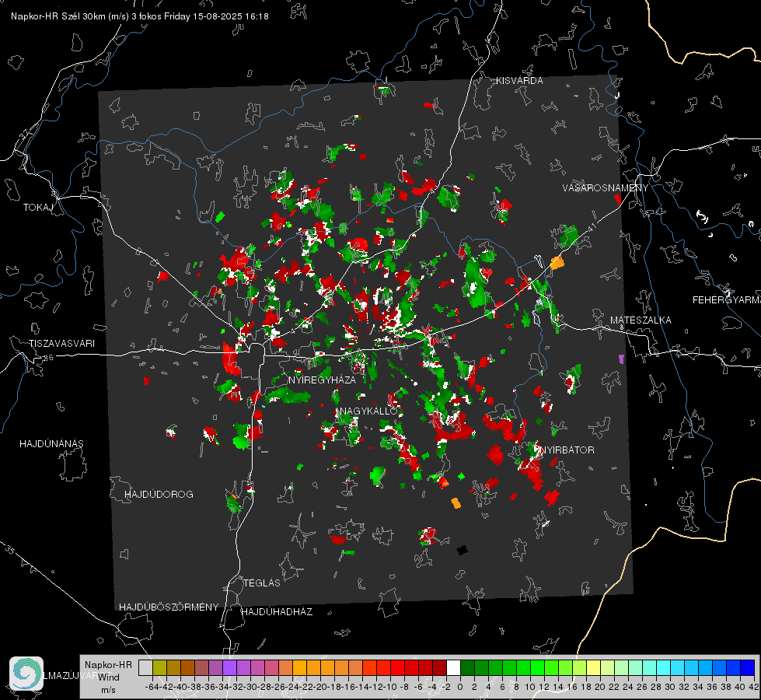This screenshot has height=700, width=761.
Task: Select the white swatch between -2 and 0
Action: coord(453,667)
